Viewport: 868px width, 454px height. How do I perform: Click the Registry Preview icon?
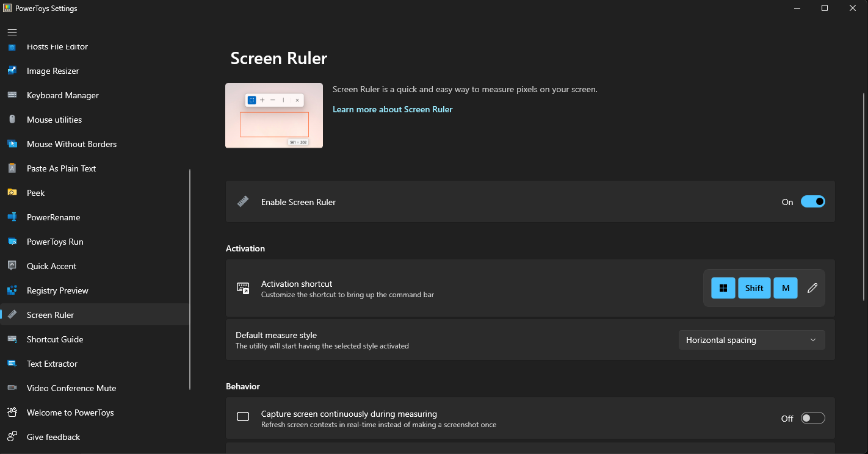click(12, 290)
